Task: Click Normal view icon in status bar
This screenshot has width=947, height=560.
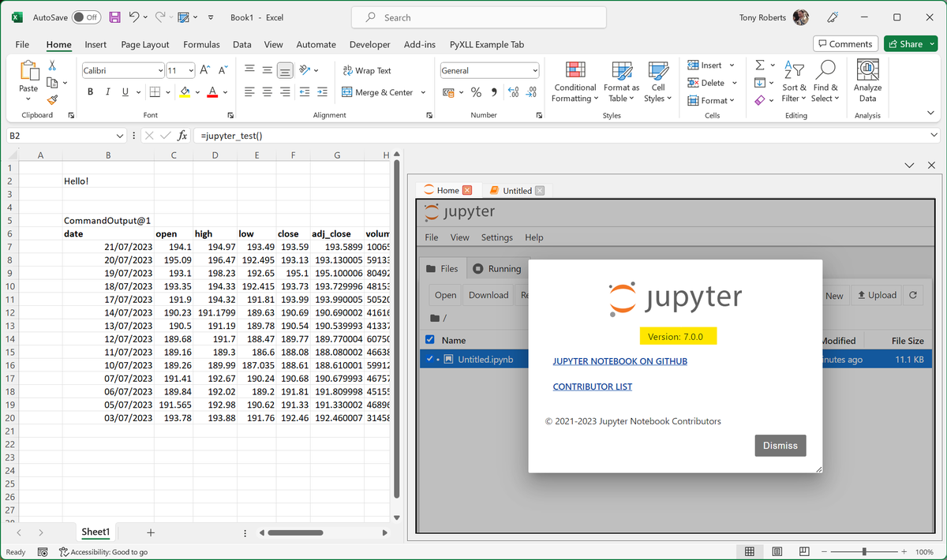Action: (x=750, y=552)
